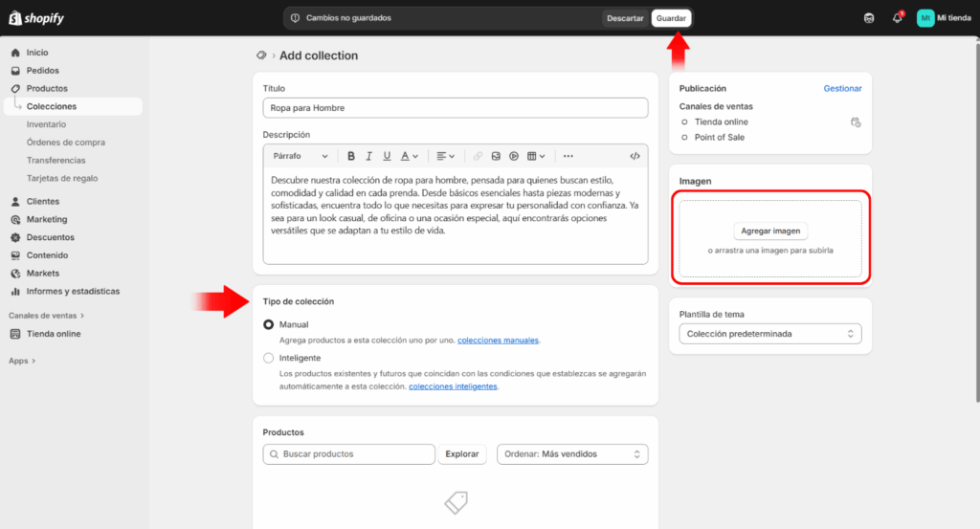Open notifications bell icon
Image resolution: width=980 pixels, height=529 pixels.
[897, 18]
